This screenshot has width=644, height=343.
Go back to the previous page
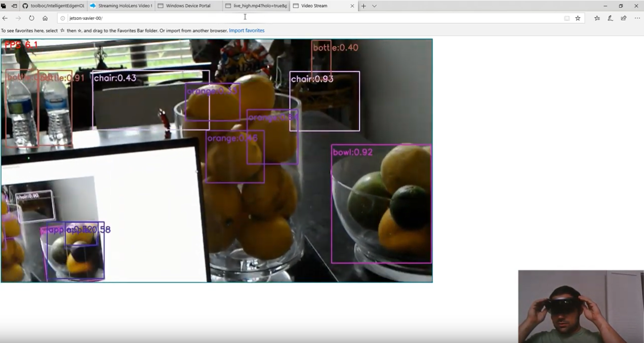[5, 18]
